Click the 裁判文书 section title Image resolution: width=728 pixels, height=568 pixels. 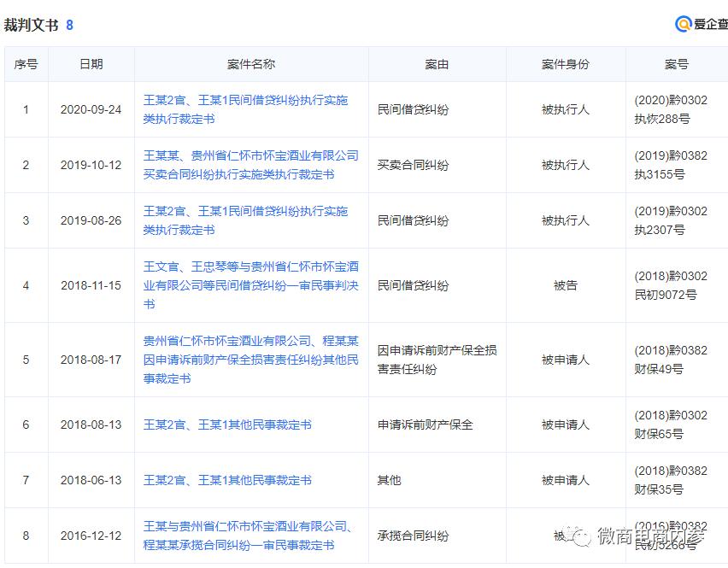pyautogui.click(x=31, y=25)
